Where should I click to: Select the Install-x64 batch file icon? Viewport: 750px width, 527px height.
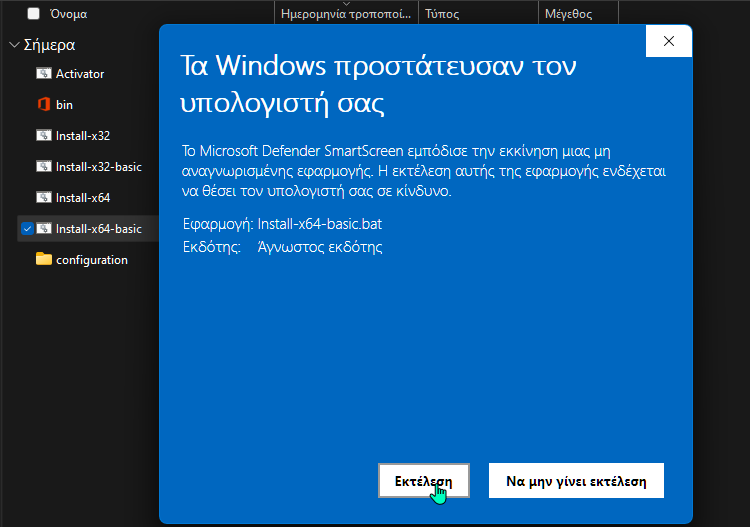pos(44,198)
